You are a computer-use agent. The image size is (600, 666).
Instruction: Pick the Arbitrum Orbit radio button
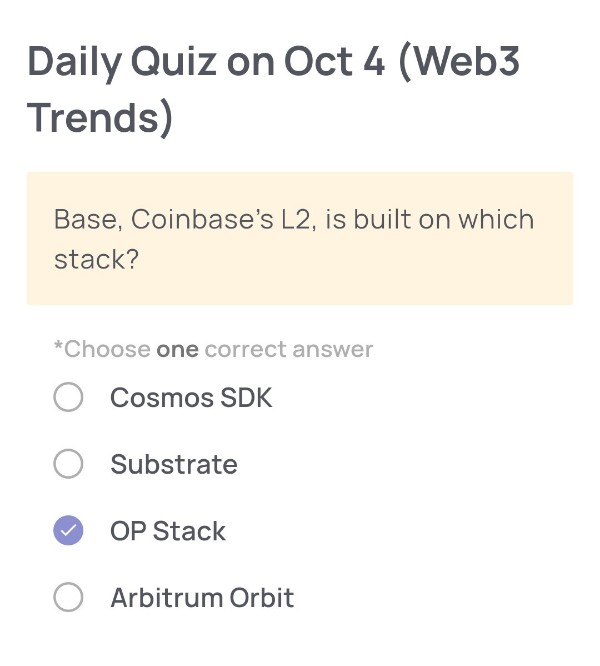coord(68,598)
